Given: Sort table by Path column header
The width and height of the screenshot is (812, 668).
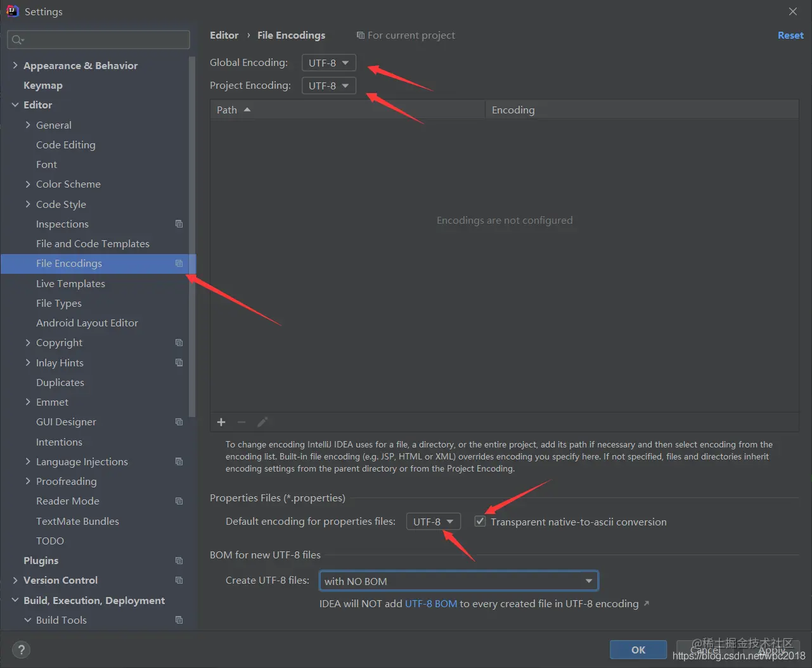Looking at the screenshot, I should (x=347, y=110).
